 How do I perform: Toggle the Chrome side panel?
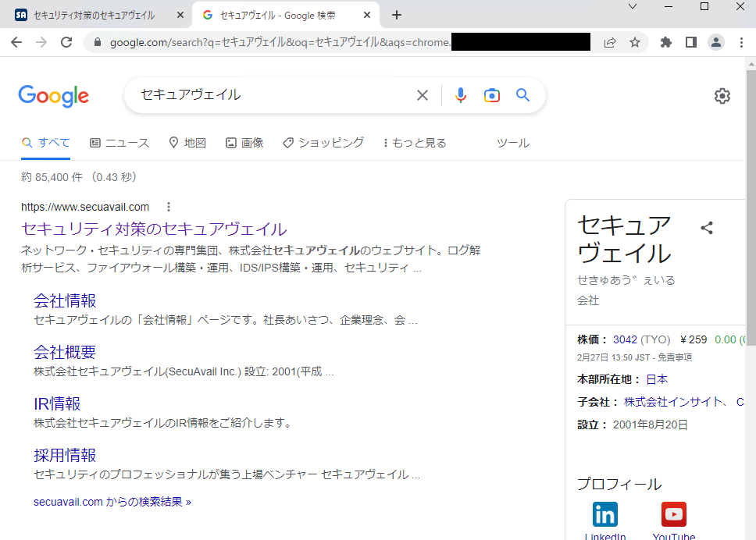pos(691,42)
